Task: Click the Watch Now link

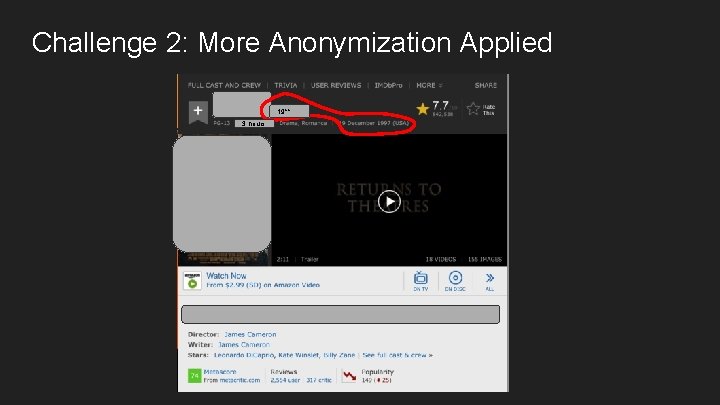Action: 226,276
